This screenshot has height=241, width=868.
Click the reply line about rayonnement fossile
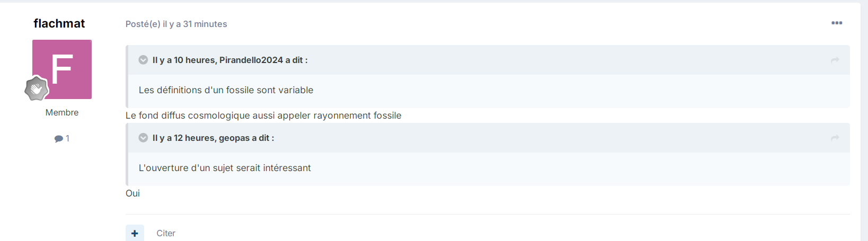point(263,115)
